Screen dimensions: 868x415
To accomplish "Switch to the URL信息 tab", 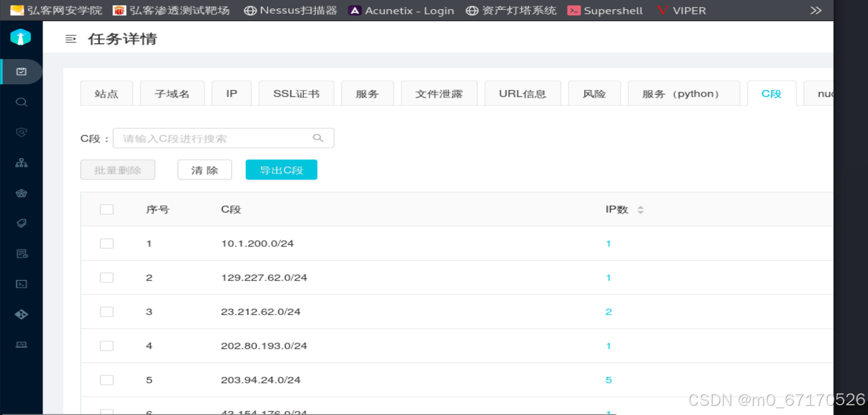I will tap(523, 93).
